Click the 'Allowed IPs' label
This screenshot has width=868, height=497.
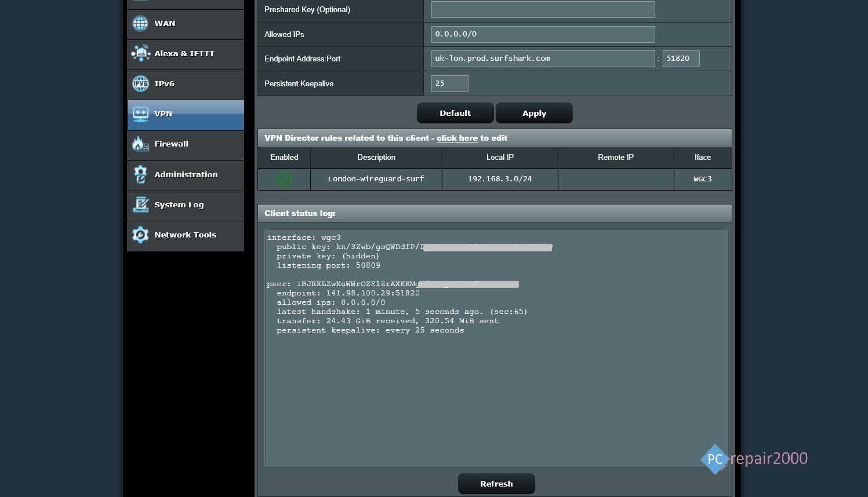click(284, 34)
